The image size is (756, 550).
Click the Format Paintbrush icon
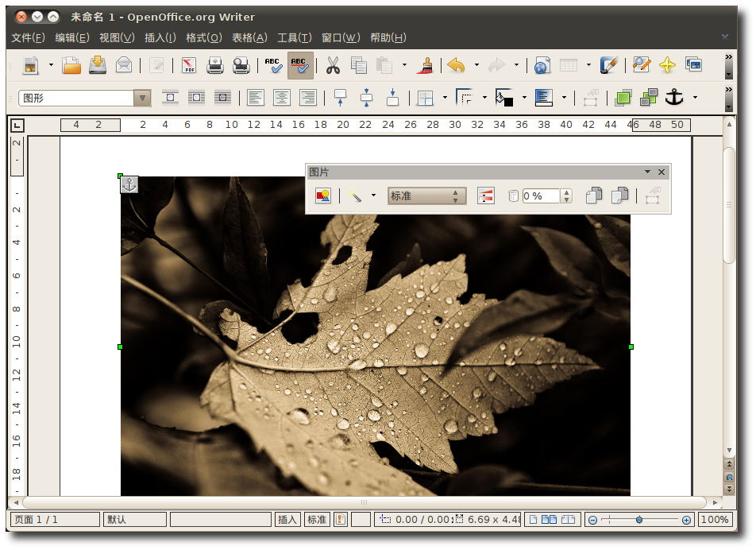pos(426,65)
